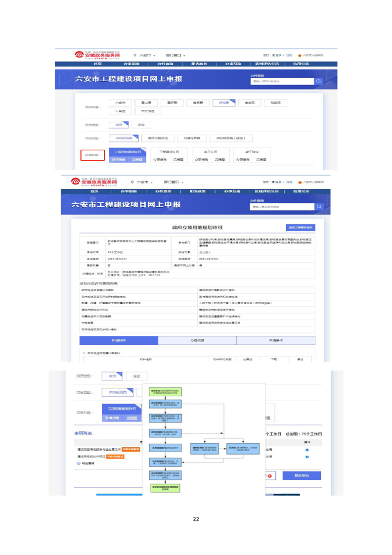This screenshot has width=392, height=555.
Task: Select 霍山县 under 项目所属
Action: (x=146, y=103)
